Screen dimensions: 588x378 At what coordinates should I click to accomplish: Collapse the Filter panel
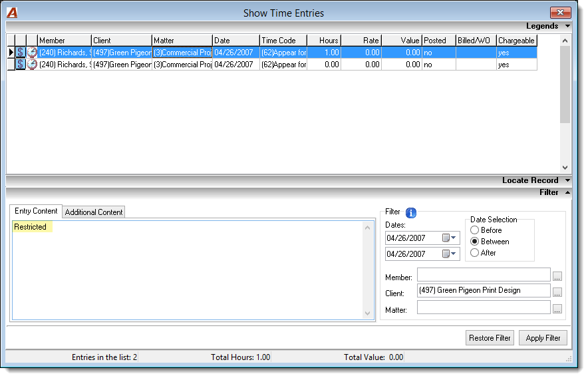[567, 192]
